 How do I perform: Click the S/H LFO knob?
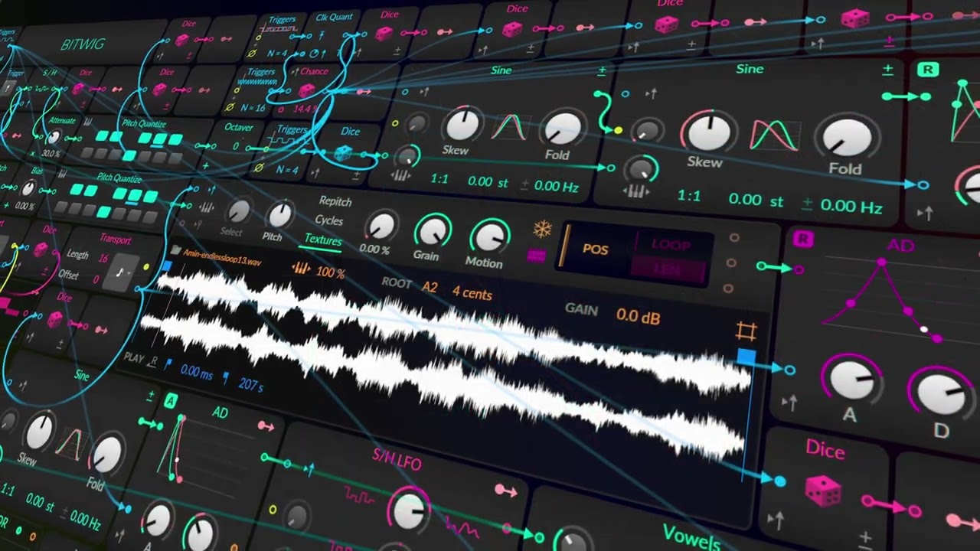pyautogui.click(x=410, y=510)
